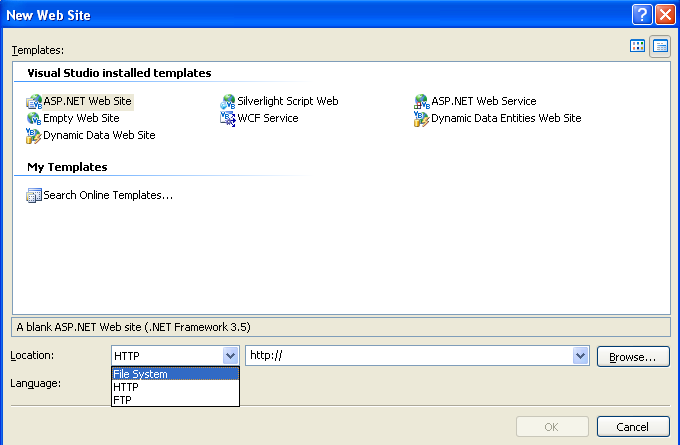Close the New Web Site dialog
This screenshot has height=445, width=680.
[666, 15]
